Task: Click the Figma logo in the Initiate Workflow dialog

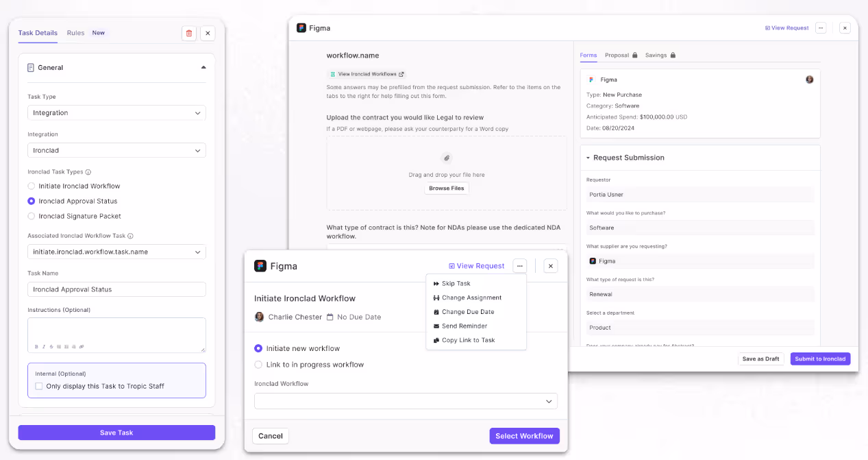Action: coord(260,266)
